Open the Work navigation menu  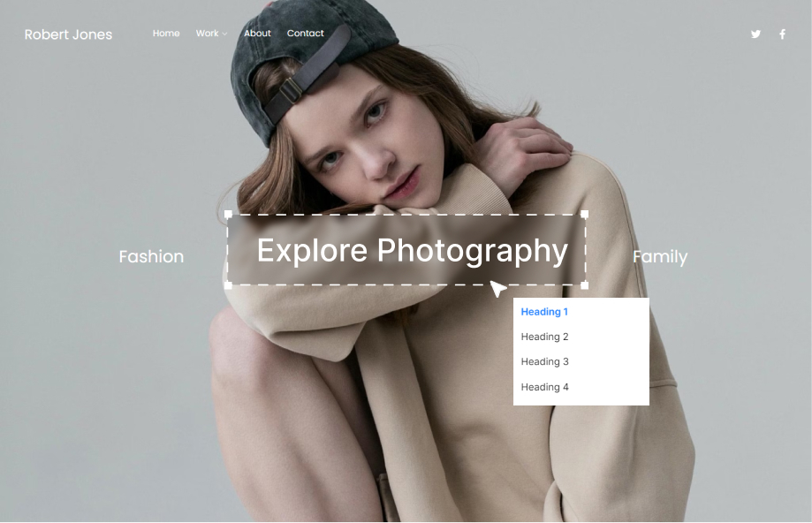tap(207, 34)
